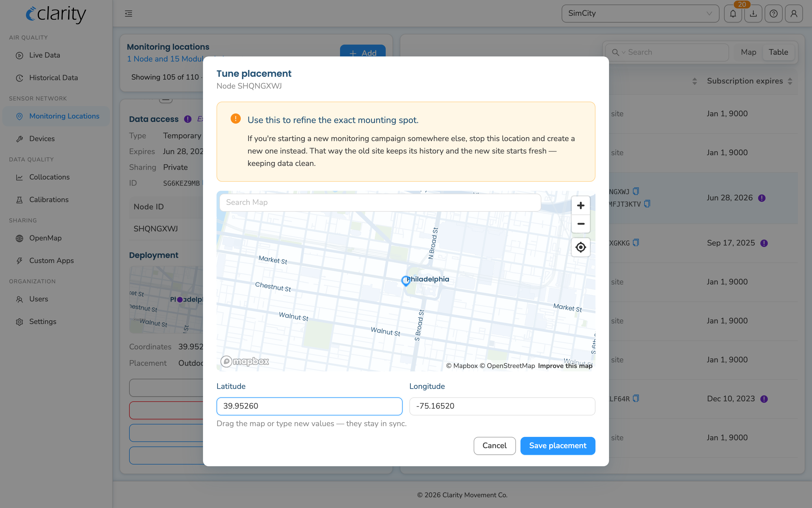
Task: Zoom in on the placement map
Action: (581, 206)
